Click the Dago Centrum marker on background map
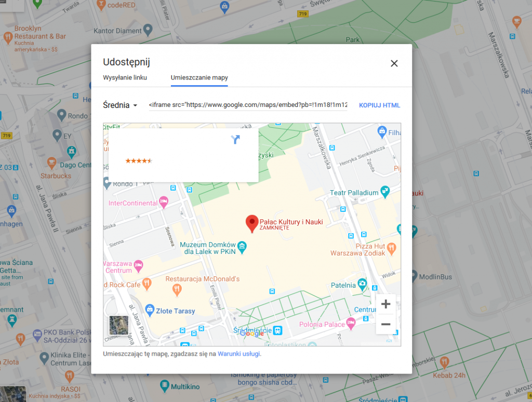 (x=71, y=152)
